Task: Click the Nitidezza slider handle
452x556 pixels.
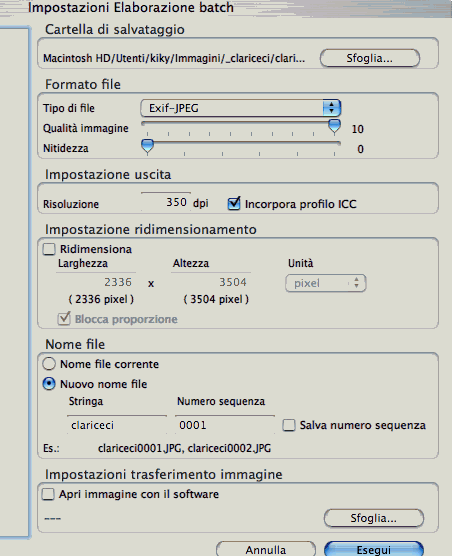Action: (147, 146)
